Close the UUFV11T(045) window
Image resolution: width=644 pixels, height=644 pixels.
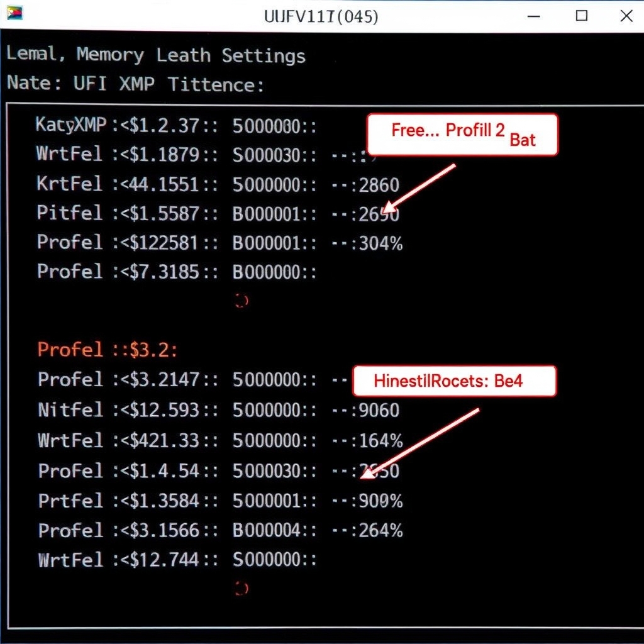(x=626, y=16)
